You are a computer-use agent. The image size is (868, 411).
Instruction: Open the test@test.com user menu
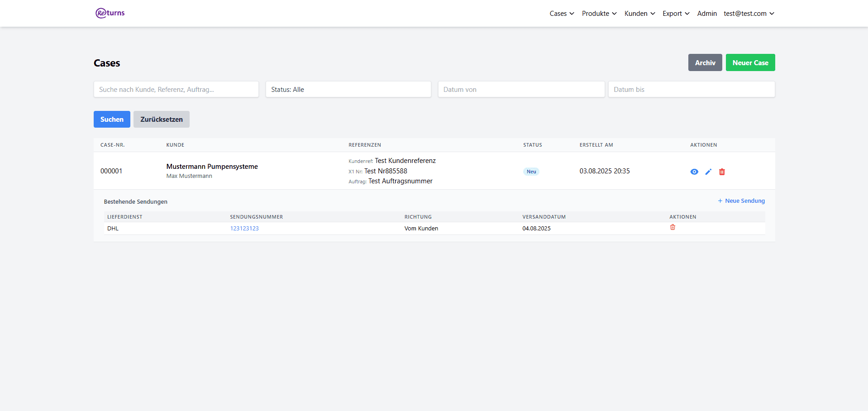pos(749,14)
